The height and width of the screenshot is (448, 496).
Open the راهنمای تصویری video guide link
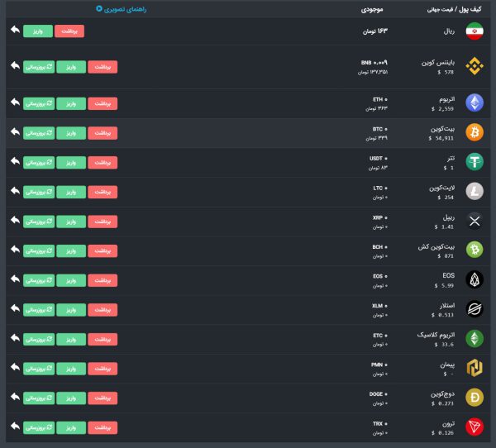click(123, 10)
